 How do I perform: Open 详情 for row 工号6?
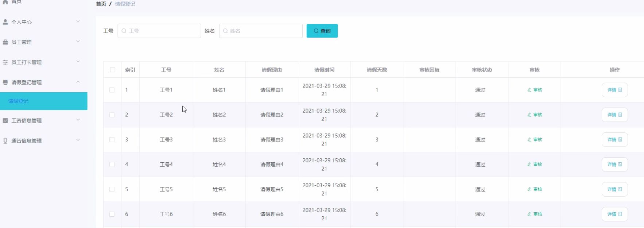[614, 214]
